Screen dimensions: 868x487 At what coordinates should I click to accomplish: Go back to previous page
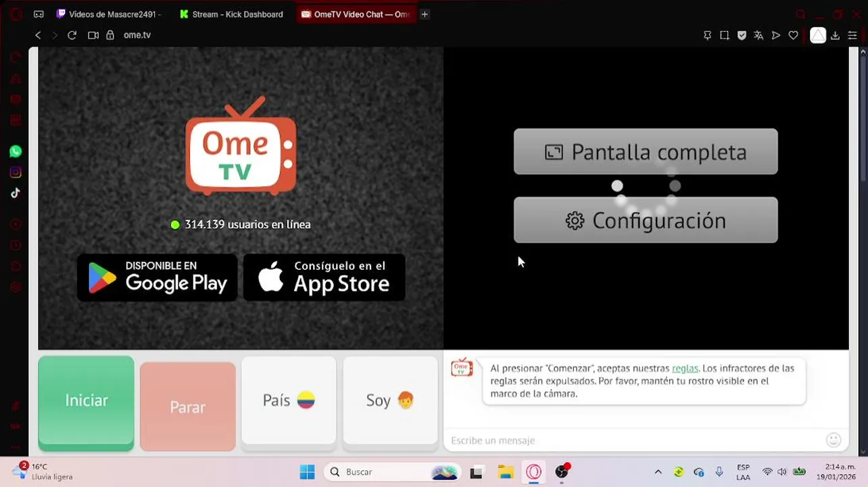point(38,35)
